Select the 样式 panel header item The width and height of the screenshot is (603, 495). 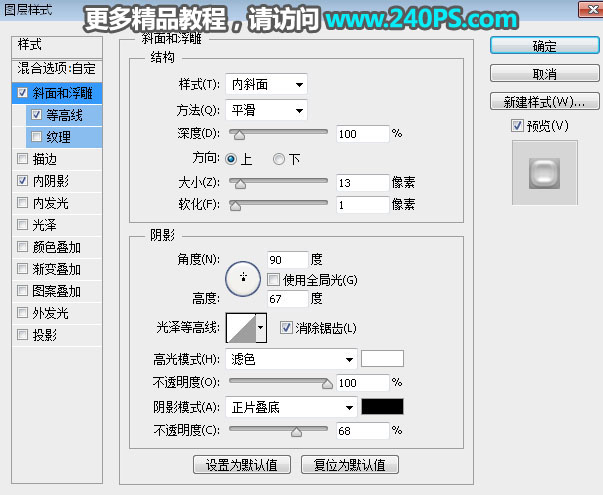[x=57, y=47]
